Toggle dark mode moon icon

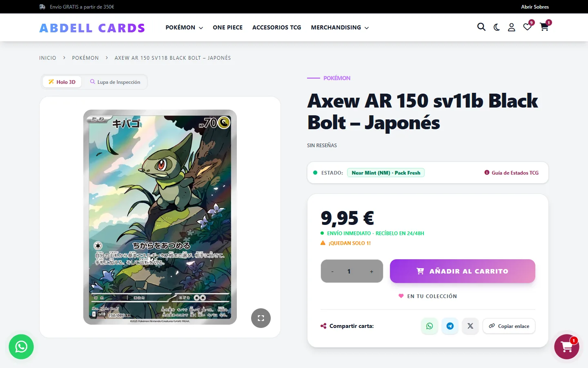497,27
